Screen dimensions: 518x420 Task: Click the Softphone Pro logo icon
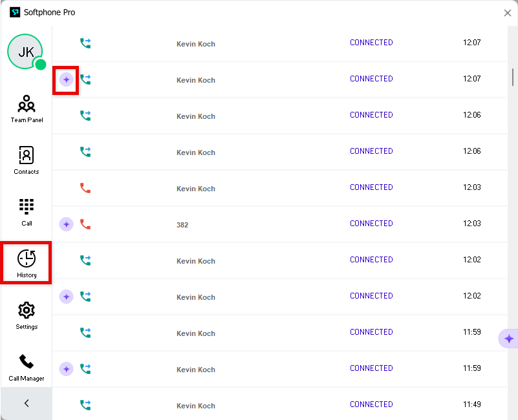[x=15, y=12]
